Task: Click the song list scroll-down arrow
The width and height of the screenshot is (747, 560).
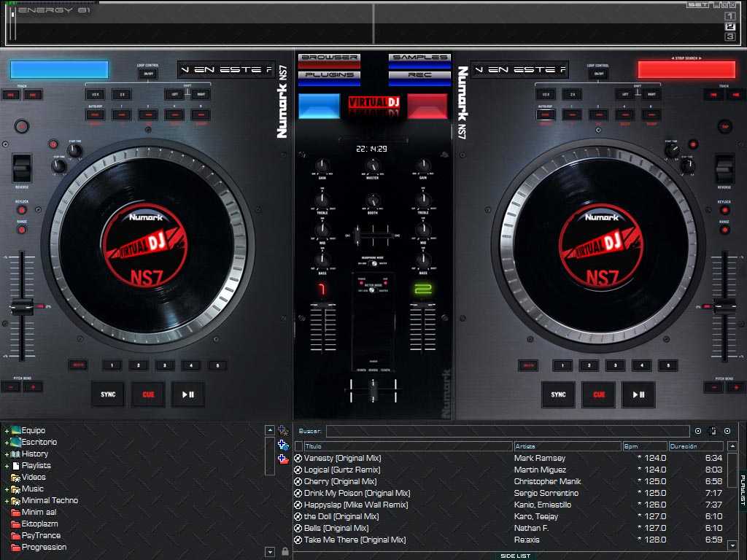Action: tap(732, 545)
